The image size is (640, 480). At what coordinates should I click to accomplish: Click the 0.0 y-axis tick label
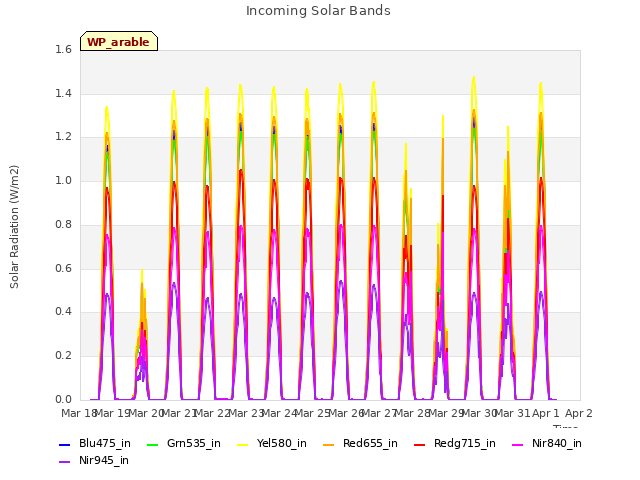click(63, 399)
